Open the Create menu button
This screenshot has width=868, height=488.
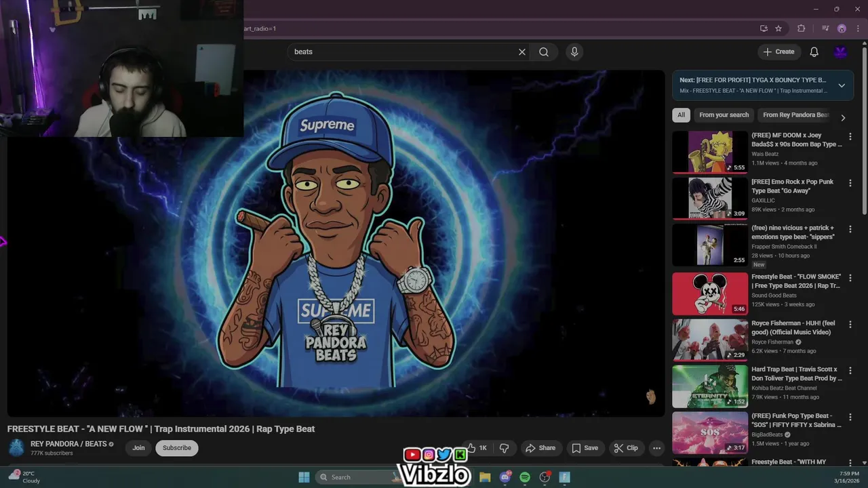tap(778, 52)
